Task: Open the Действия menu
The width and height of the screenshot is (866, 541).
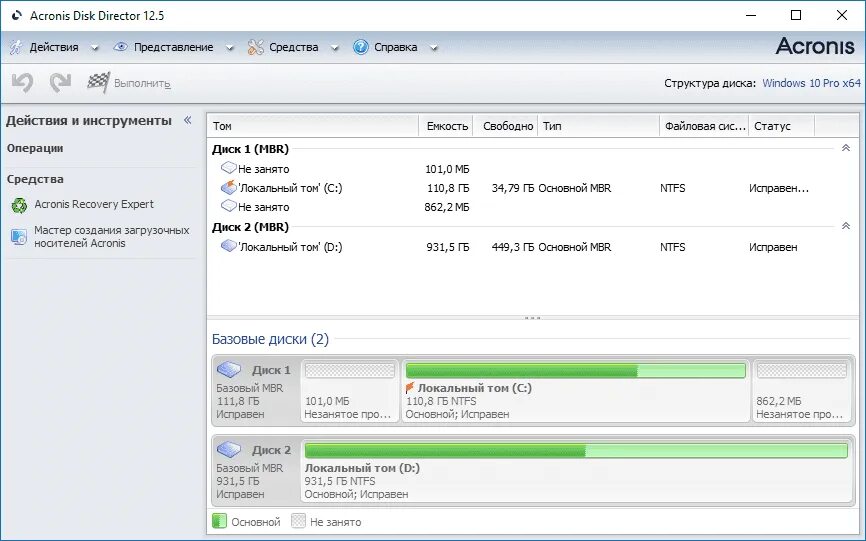Action: (54, 47)
